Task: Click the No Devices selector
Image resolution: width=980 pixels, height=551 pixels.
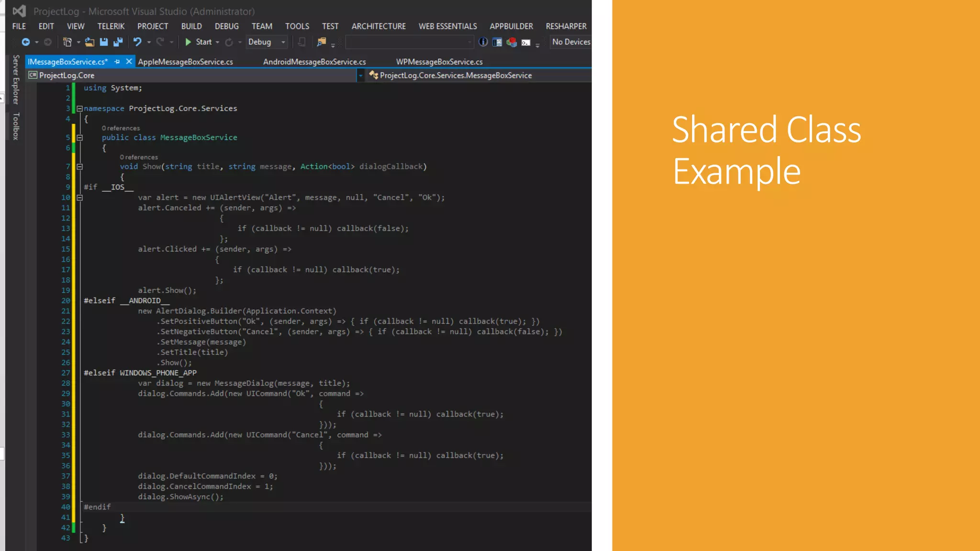Action: click(571, 42)
